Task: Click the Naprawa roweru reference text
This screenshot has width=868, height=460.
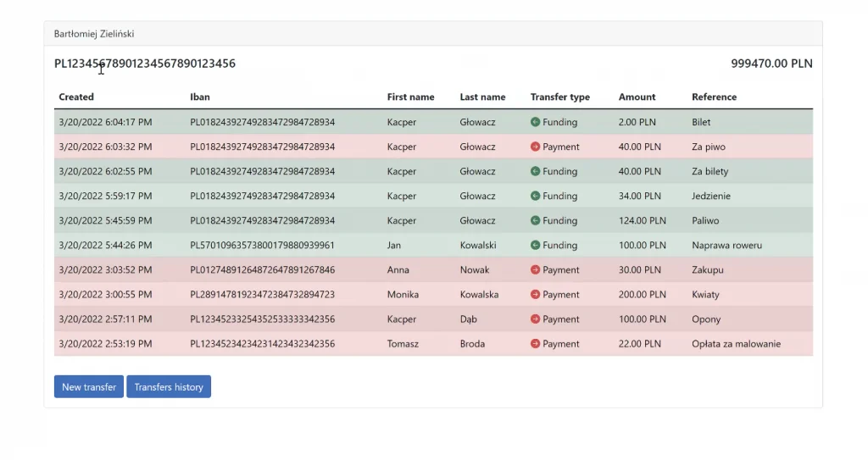Action: coord(726,245)
